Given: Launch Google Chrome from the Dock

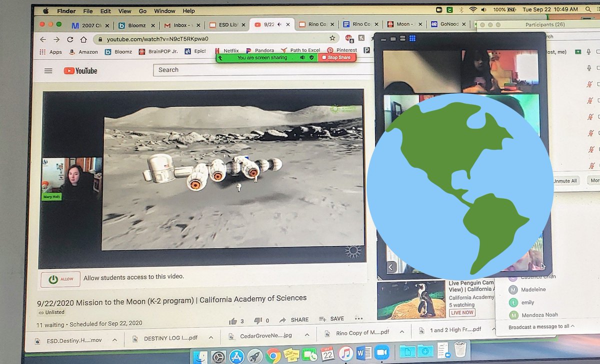Looking at the screenshot, I should click(273, 355).
